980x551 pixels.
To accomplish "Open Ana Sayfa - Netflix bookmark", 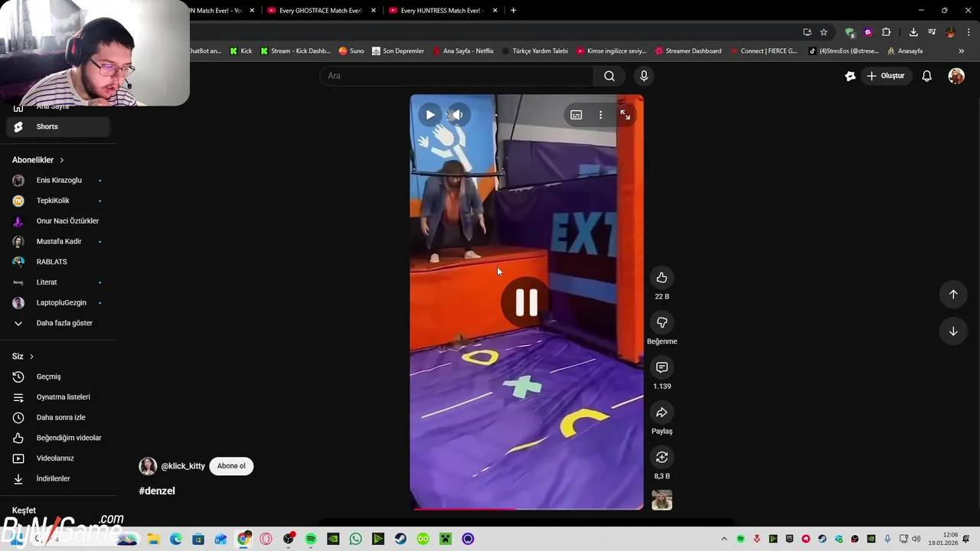I will tap(463, 51).
